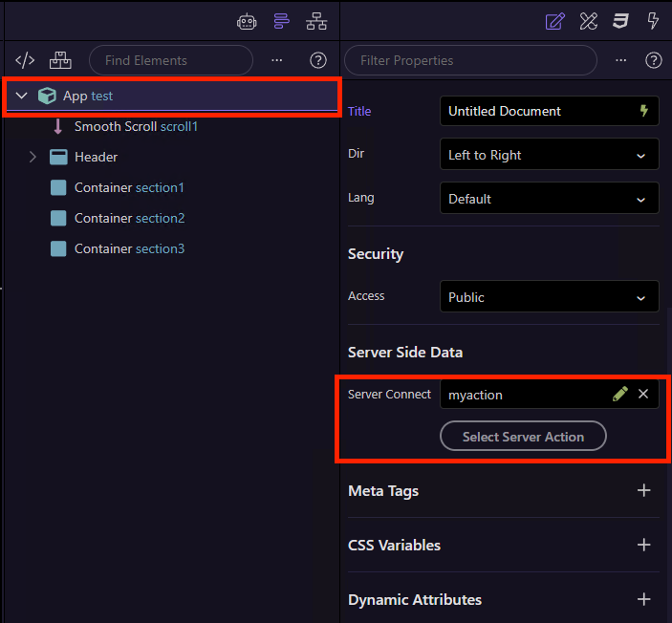Open the more options menu beside Find Elements
Image resolution: width=672 pixels, height=623 pixels.
pyautogui.click(x=277, y=60)
